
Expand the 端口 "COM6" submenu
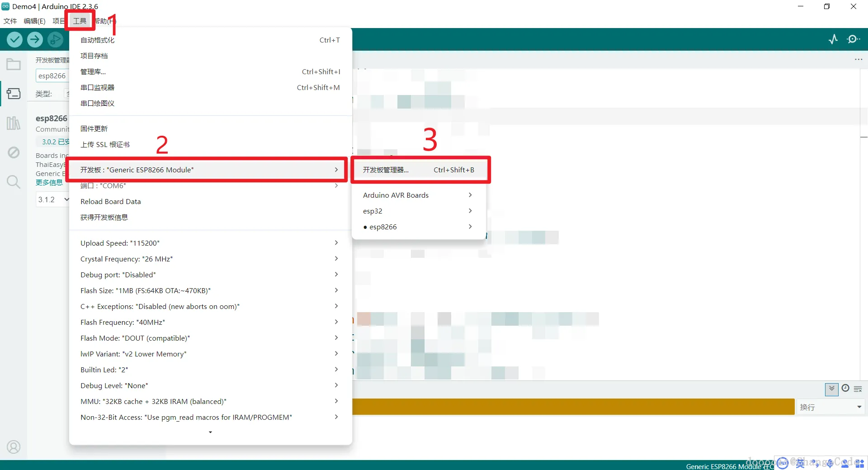pos(211,186)
